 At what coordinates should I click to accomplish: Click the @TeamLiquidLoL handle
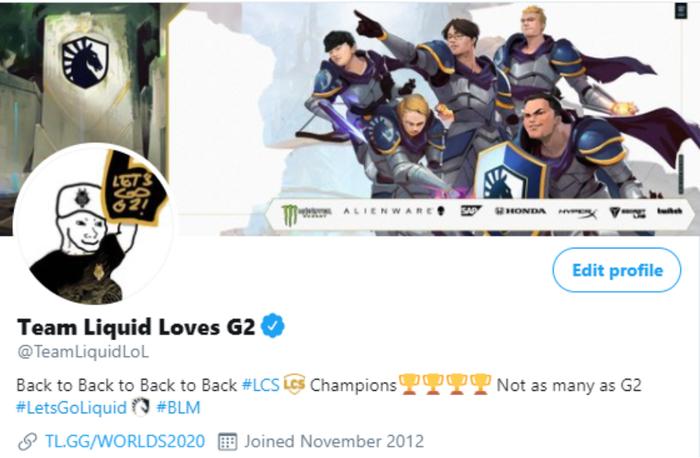coord(83,352)
